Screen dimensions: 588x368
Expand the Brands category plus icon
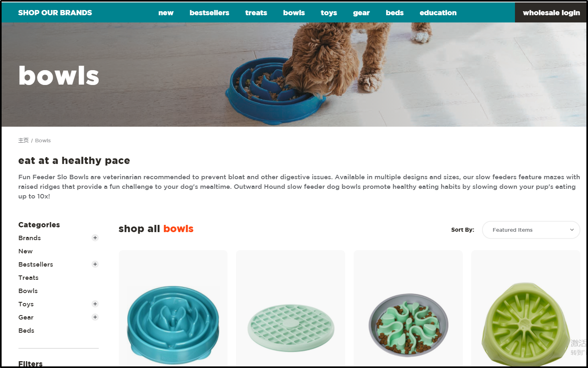(x=95, y=238)
